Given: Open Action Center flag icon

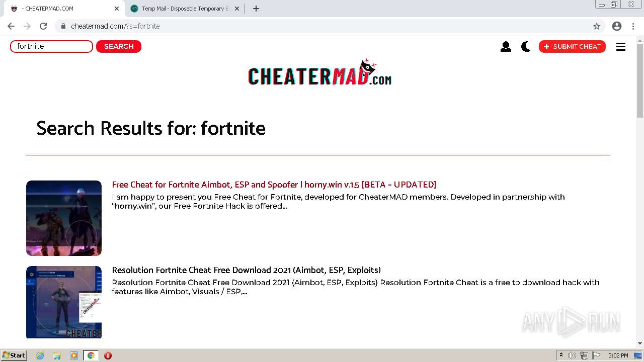Looking at the screenshot, I should click(596, 355).
